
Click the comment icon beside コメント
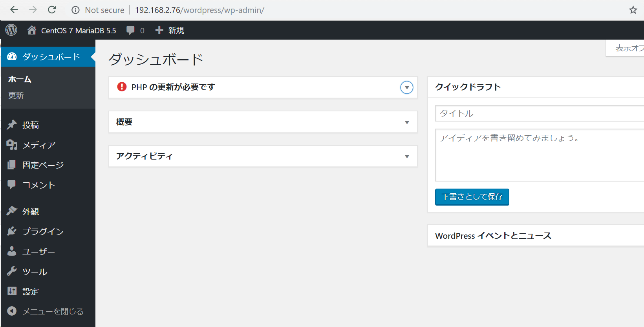coord(12,185)
